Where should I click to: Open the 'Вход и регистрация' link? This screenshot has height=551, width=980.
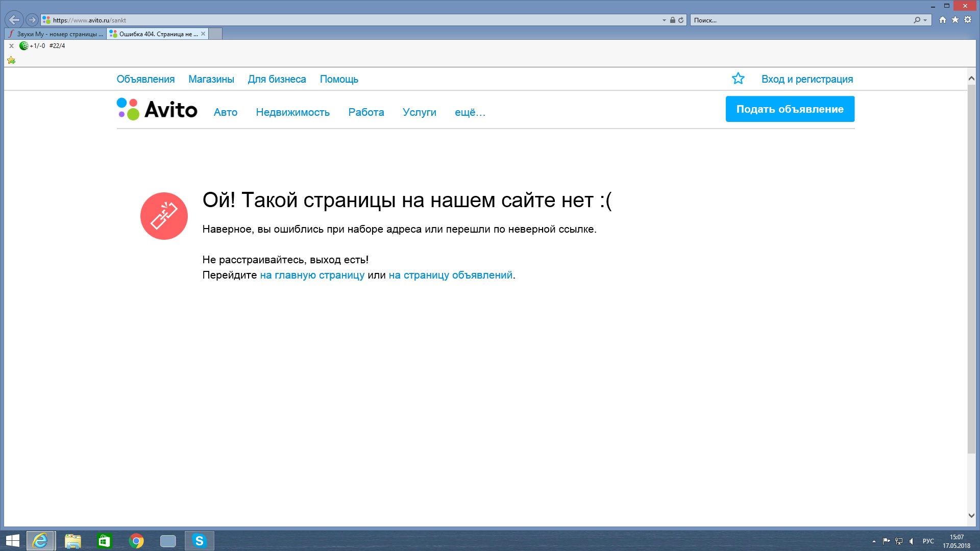point(807,79)
